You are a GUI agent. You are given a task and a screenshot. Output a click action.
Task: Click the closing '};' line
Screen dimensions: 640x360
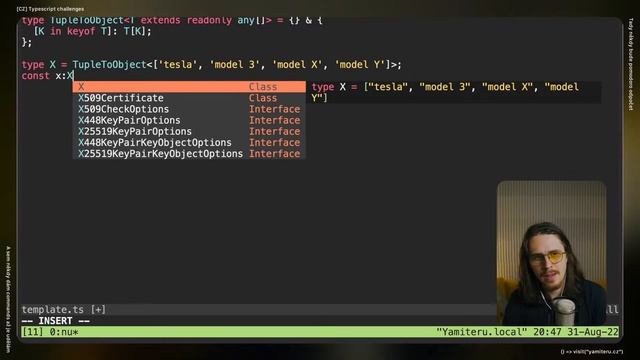click(27, 42)
